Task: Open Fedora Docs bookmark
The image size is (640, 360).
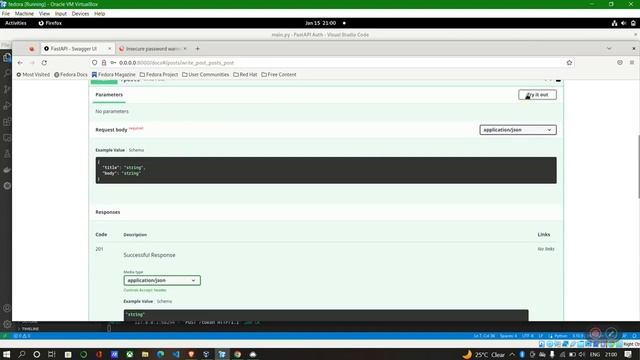Action: point(71,75)
